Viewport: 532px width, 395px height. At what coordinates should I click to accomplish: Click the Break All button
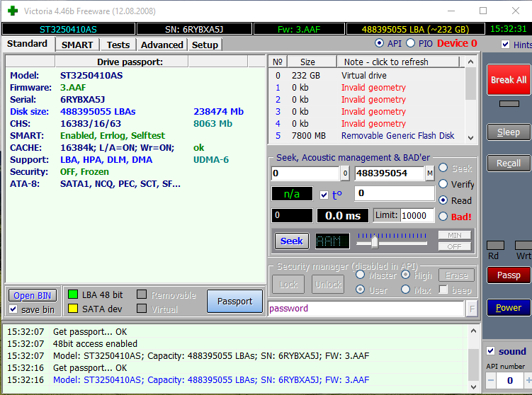[509, 80]
